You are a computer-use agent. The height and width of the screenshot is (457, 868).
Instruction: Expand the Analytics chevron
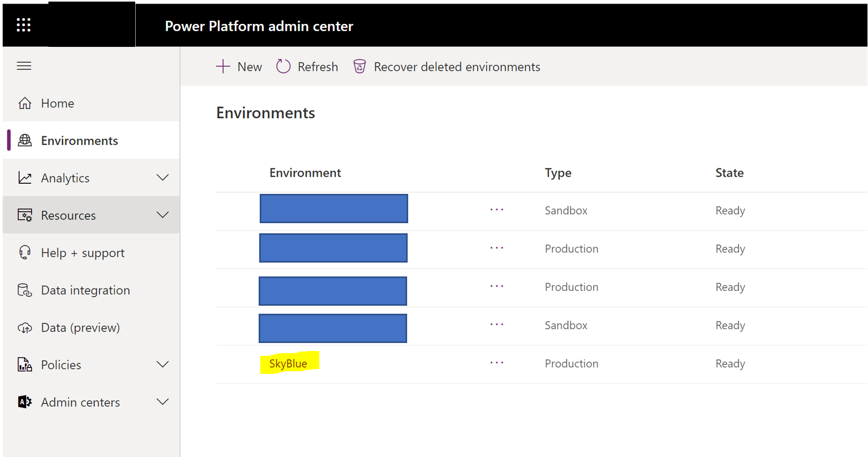(x=163, y=177)
